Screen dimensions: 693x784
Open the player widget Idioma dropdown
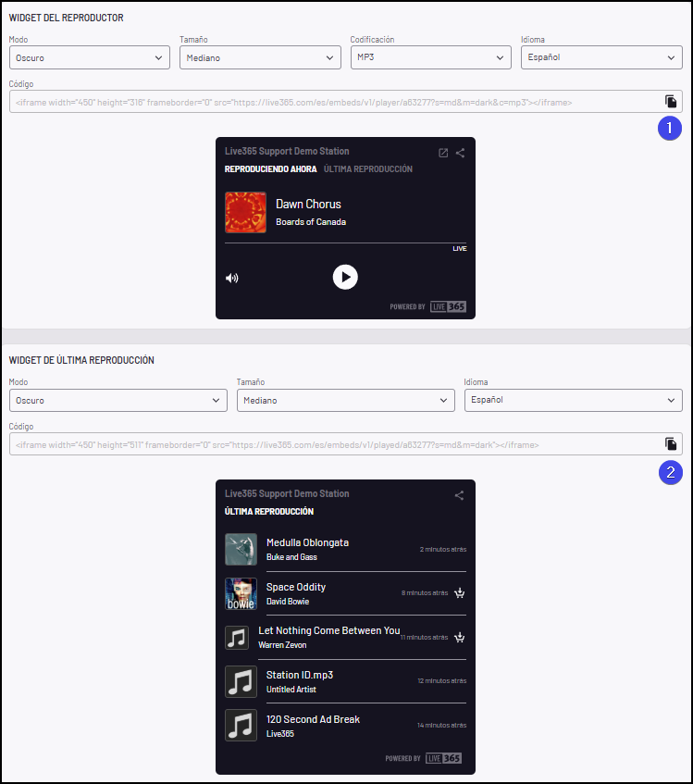(x=601, y=57)
